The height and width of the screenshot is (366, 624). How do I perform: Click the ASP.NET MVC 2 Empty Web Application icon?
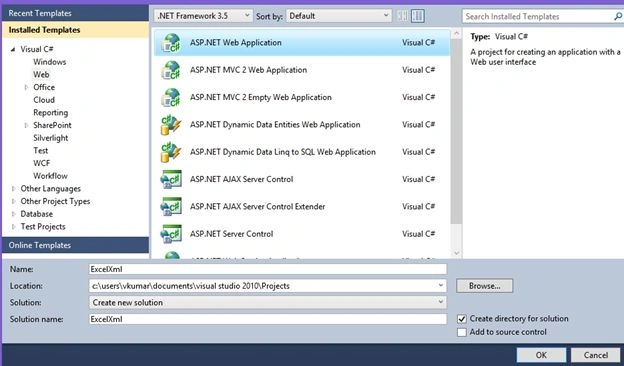tap(171, 98)
